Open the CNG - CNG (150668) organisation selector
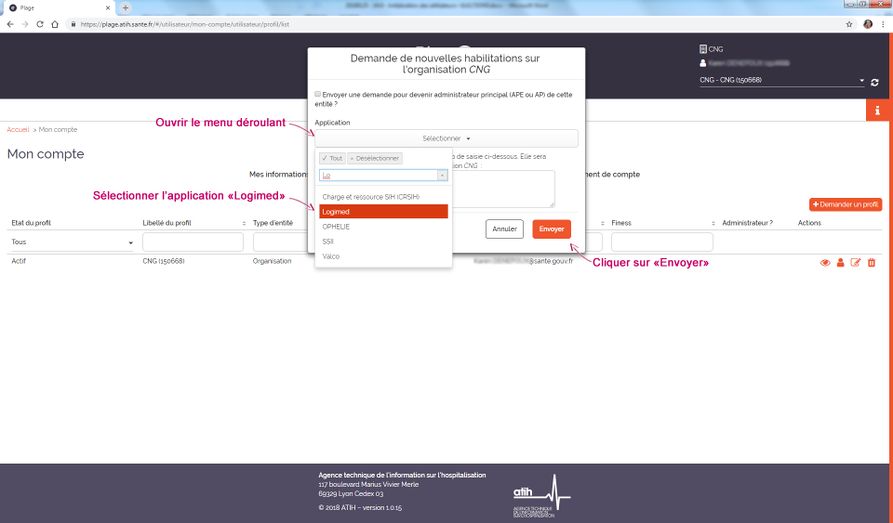The width and height of the screenshot is (893, 523). tap(781, 80)
